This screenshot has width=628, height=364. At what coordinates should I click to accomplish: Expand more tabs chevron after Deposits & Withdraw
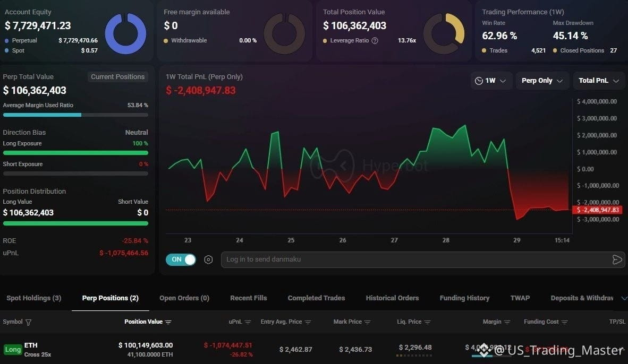pyautogui.click(x=624, y=298)
